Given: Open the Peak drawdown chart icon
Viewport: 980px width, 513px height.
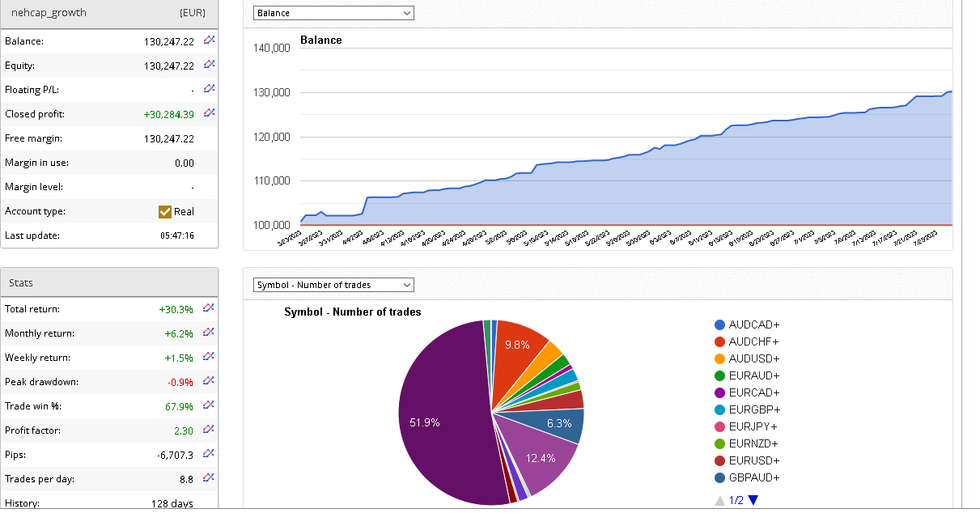Looking at the screenshot, I should tap(210, 380).
